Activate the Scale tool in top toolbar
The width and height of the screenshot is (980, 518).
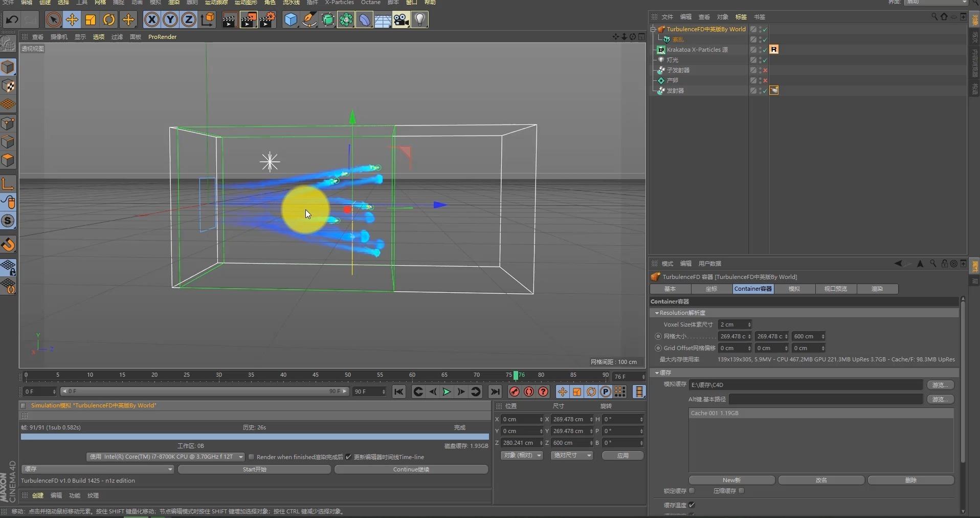[x=91, y=20]
